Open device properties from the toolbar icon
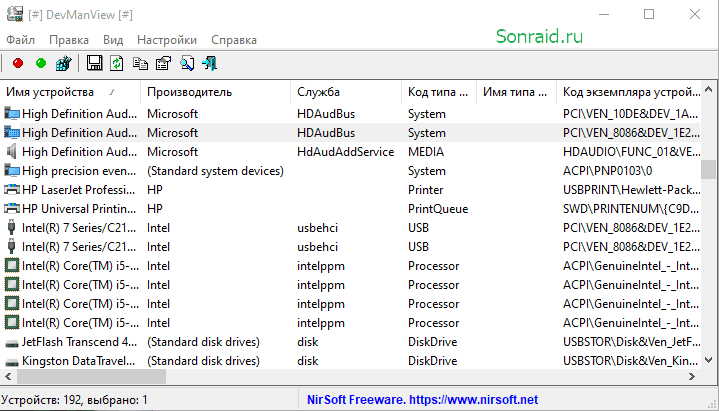 (163, 63)
